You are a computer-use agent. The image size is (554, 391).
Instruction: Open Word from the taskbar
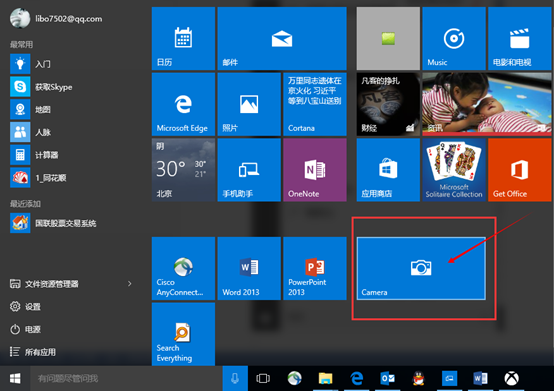[481, 378]
